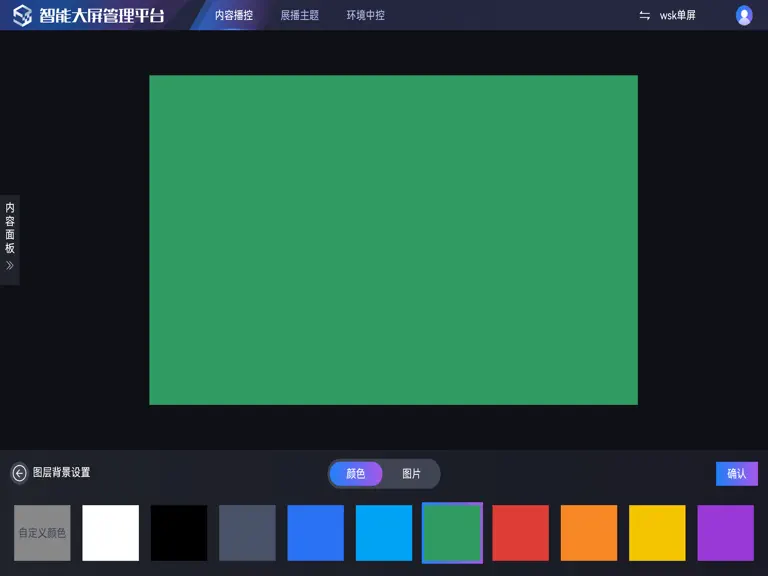Open the 自定义颜色 custom color picker
This screenshot has height=576, width=768.
pos(42,533)
